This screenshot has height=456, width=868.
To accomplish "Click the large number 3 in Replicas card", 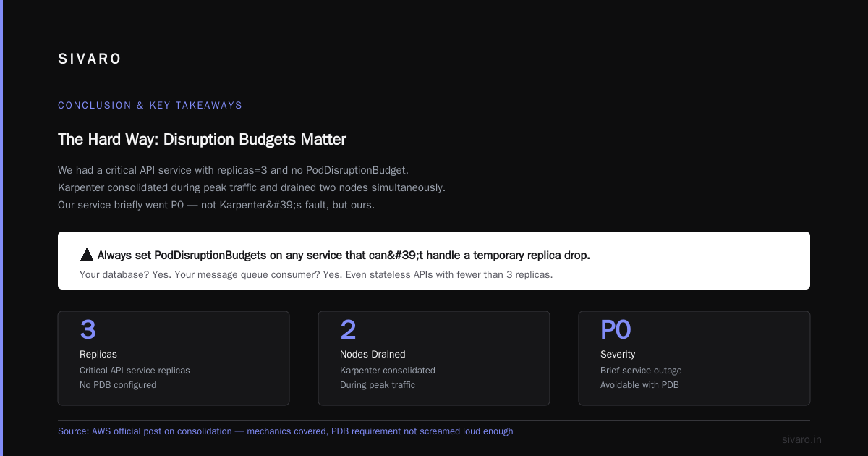I will pyautogui.click(x=88, y=330).
